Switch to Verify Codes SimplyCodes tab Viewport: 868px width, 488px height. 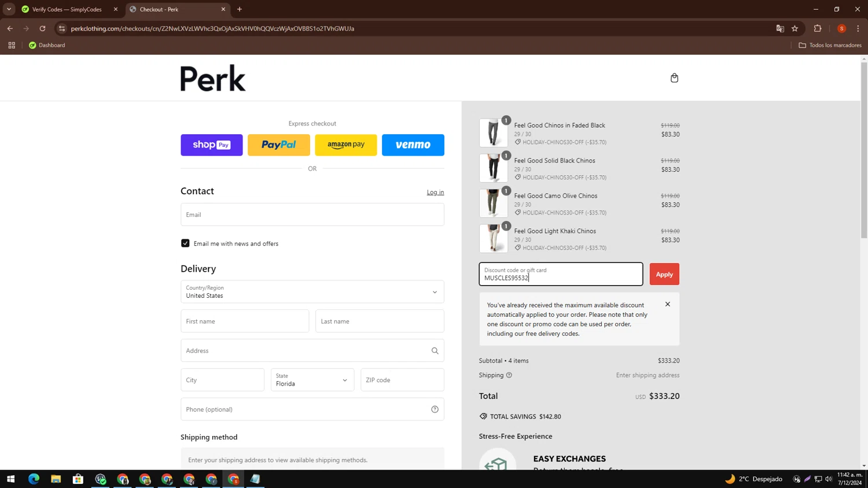pos(67,9)
